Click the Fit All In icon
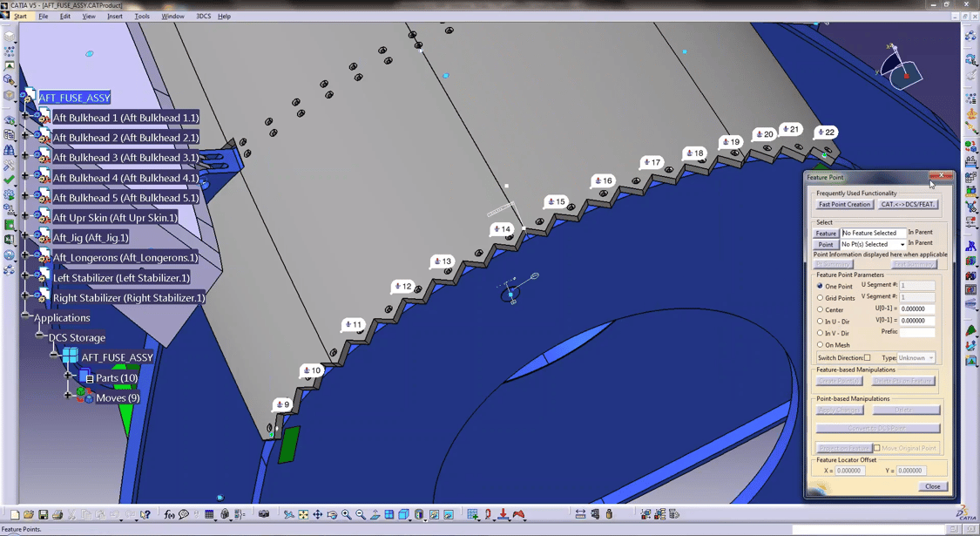Image resolution: width=980 pixels, height=536 pixels. [302, 513]
